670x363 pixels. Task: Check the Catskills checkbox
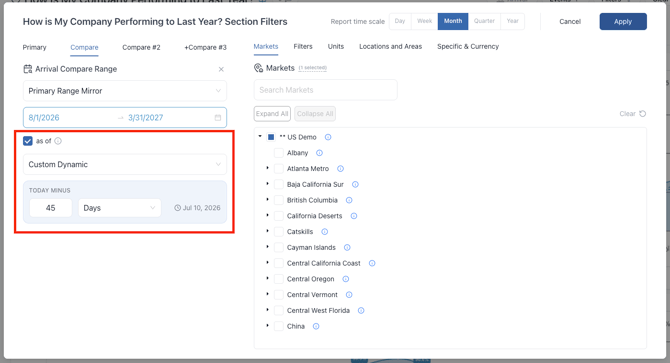pyautogui.click(x=279, y=232)
